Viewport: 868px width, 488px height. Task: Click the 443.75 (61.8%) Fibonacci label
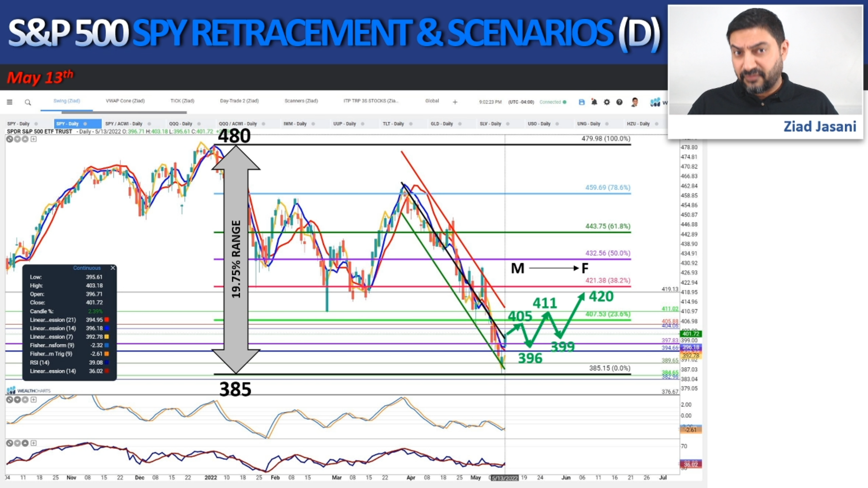[608, 226]
